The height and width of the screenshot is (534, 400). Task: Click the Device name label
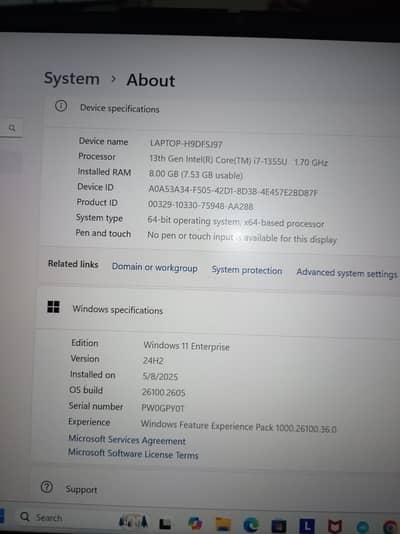pos(103,141)
